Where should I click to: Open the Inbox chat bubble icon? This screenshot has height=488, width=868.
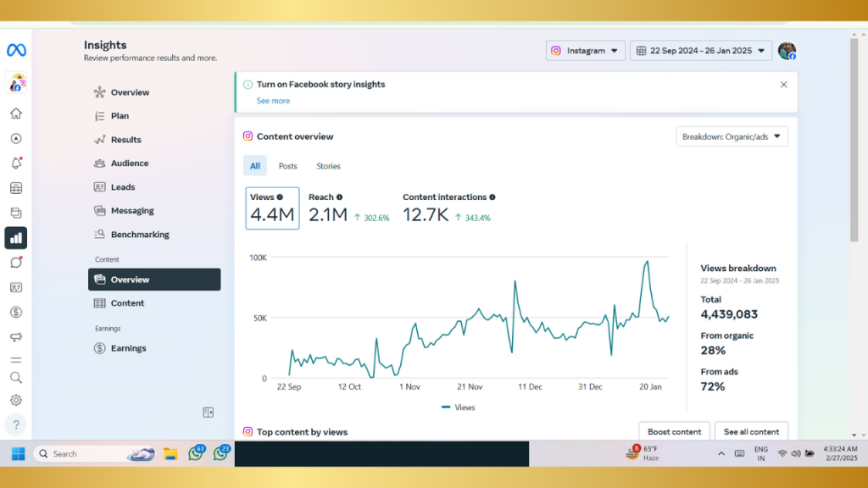pos(16,263)
